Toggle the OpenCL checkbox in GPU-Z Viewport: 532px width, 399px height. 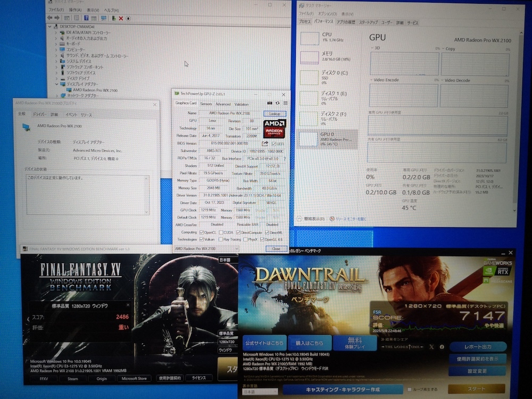tap(202, 232)
